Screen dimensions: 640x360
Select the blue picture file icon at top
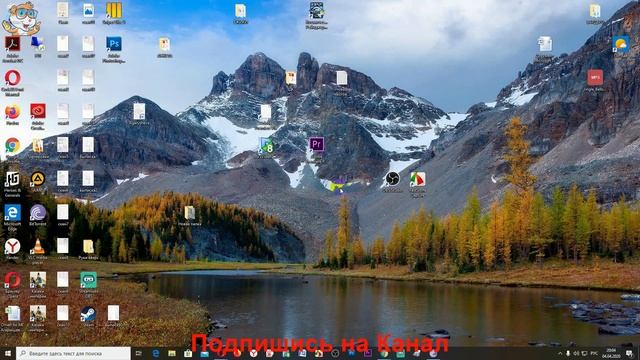tap(88, 10)
